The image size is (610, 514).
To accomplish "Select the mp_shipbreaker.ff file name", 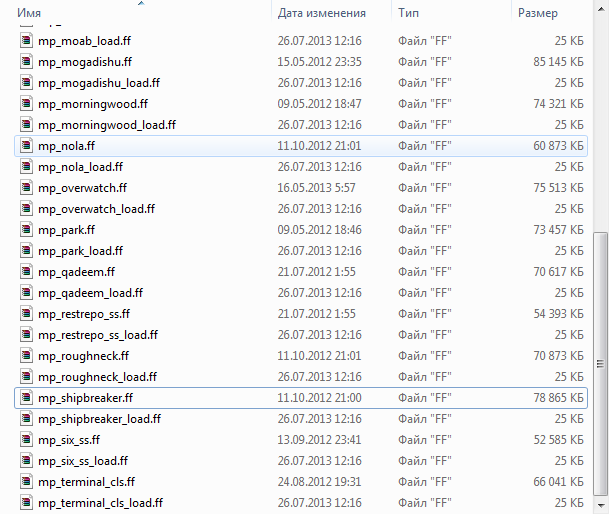I will click(85, 398).
